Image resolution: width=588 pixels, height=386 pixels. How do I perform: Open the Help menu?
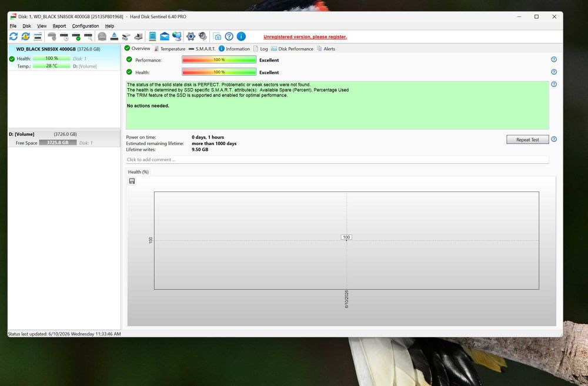point(109,26)
